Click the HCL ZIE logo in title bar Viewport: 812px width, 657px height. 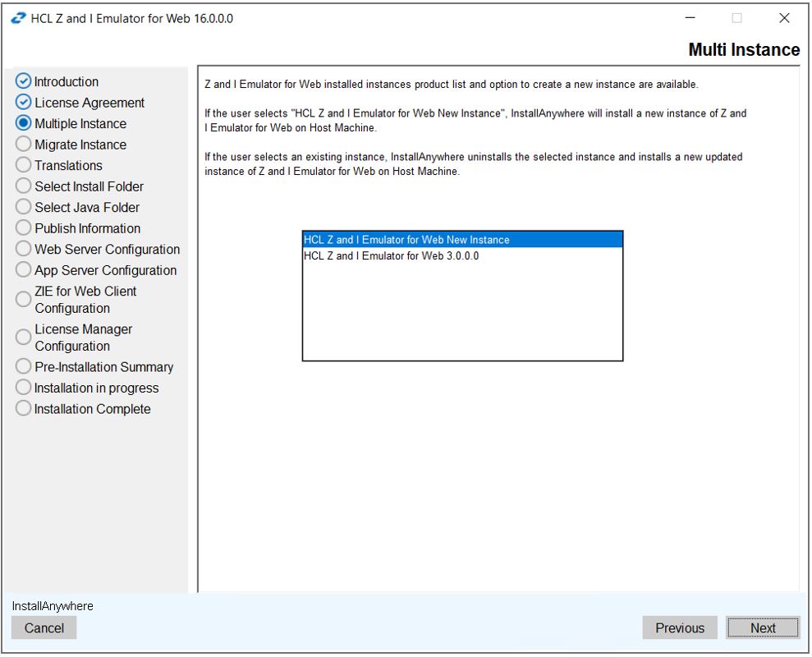coord(18,18)
